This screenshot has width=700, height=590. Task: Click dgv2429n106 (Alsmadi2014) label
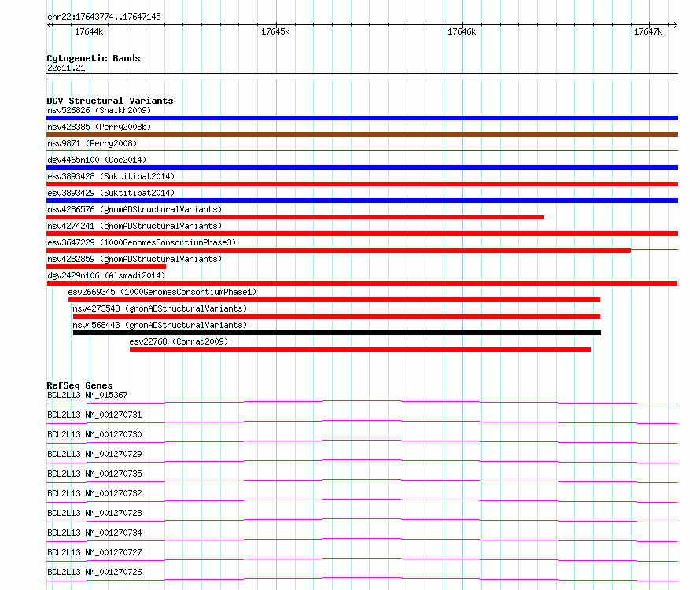pyautogui.click(x=106, y=275)
